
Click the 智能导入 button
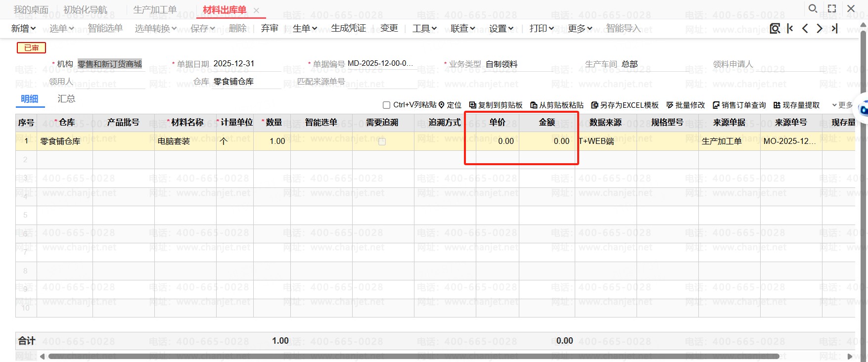623,28
